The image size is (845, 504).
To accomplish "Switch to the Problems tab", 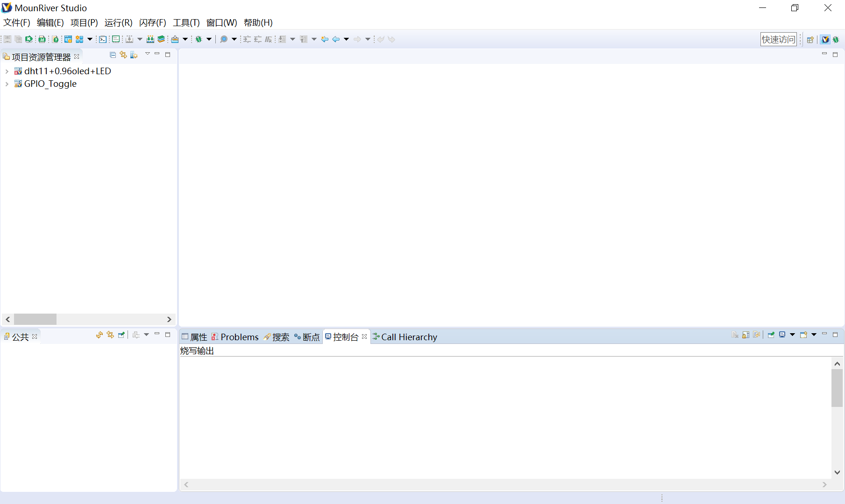I will point(235,337).
